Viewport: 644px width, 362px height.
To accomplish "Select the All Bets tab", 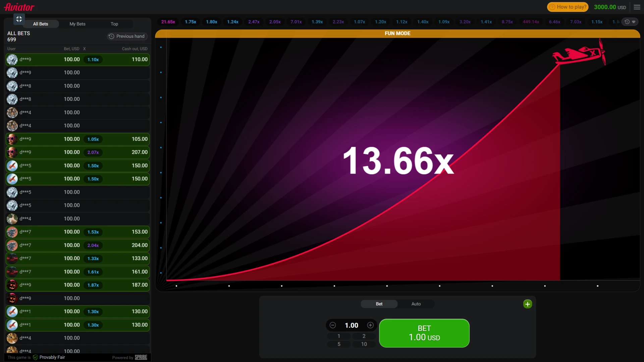I will 41,24.
